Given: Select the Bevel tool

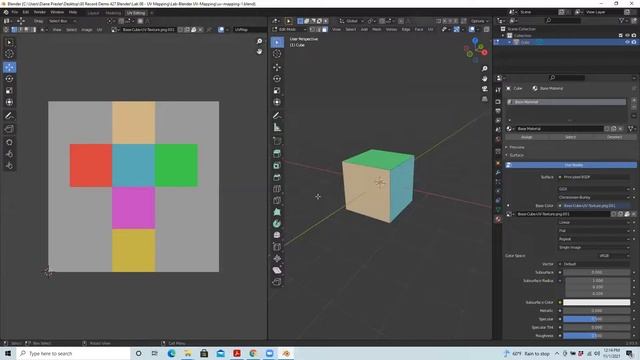Looking at the screenshot, I should tap(277, 177).
